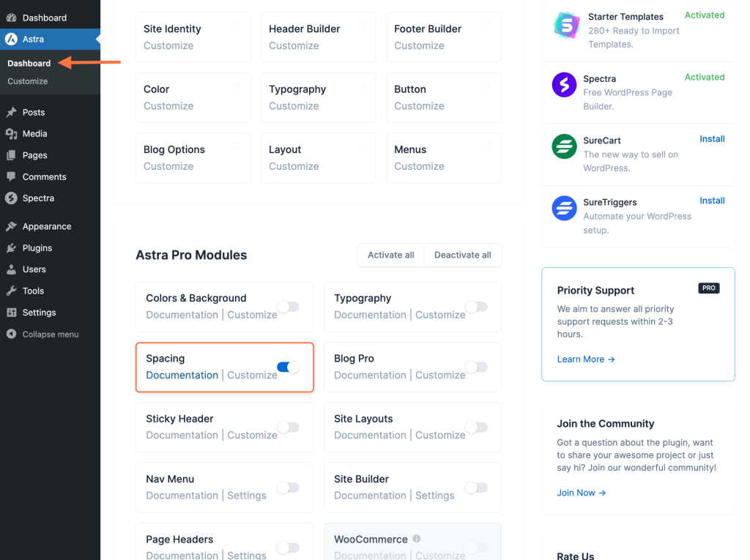
Task: Click the SureCart green logo
Action: (564, 146)
